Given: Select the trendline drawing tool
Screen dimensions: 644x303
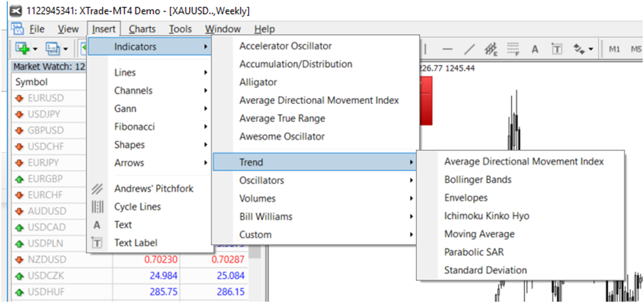Looking at the screenshot, I should click(x=469, y=49).
